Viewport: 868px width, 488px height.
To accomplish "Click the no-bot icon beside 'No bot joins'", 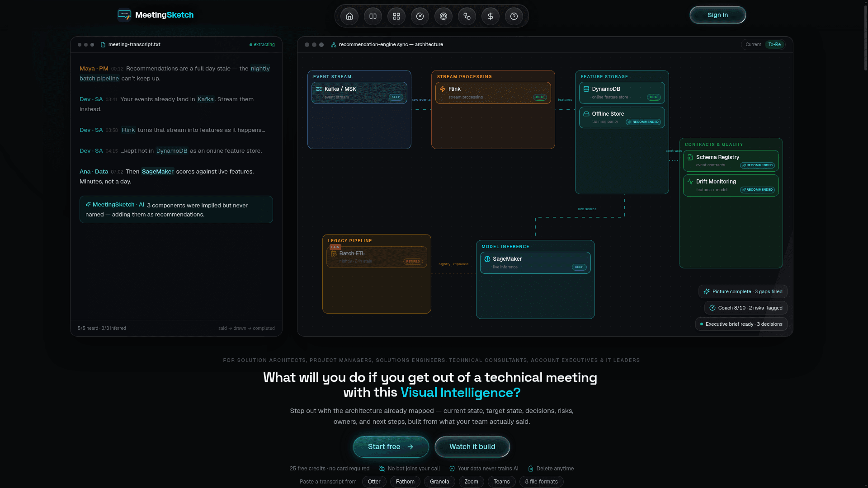I will [x=382, y=469].
